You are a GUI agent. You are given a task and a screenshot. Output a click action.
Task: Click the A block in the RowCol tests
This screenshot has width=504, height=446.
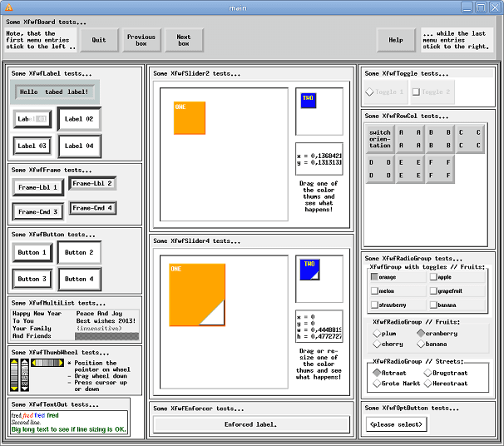410,139
